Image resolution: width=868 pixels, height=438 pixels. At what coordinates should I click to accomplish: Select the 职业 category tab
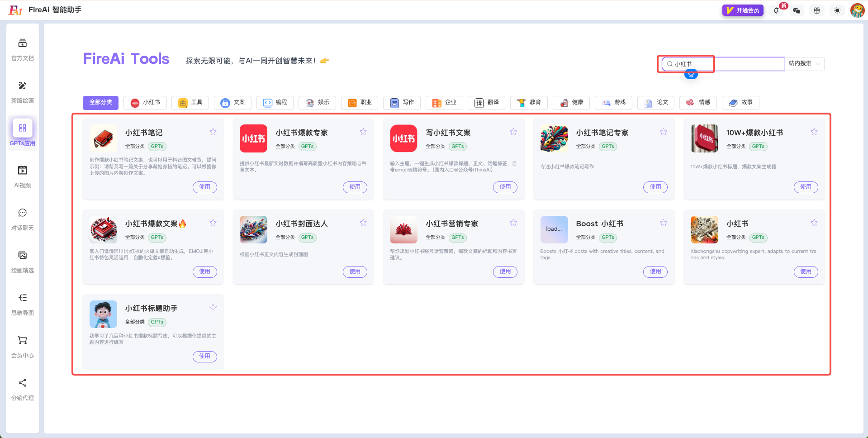(360, 103)
